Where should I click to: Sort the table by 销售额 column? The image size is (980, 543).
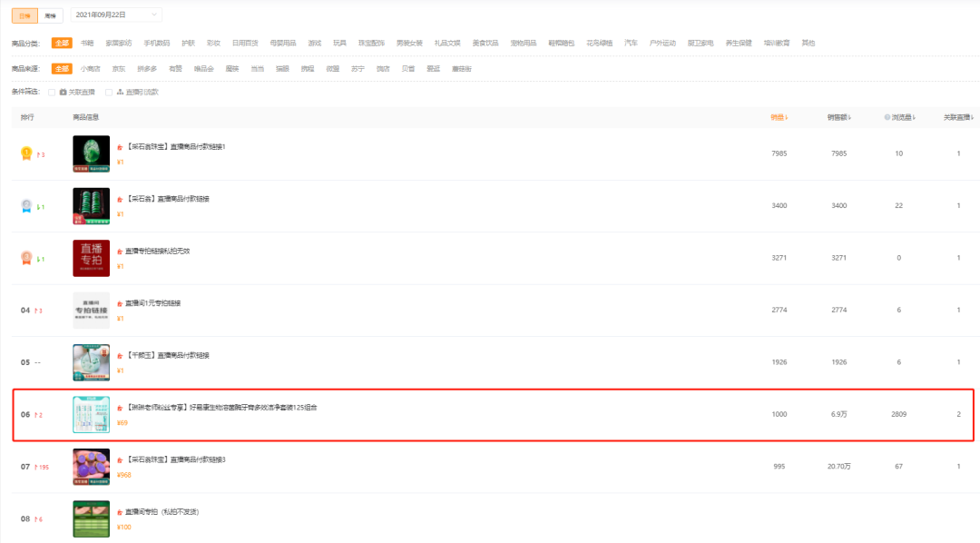838,117
